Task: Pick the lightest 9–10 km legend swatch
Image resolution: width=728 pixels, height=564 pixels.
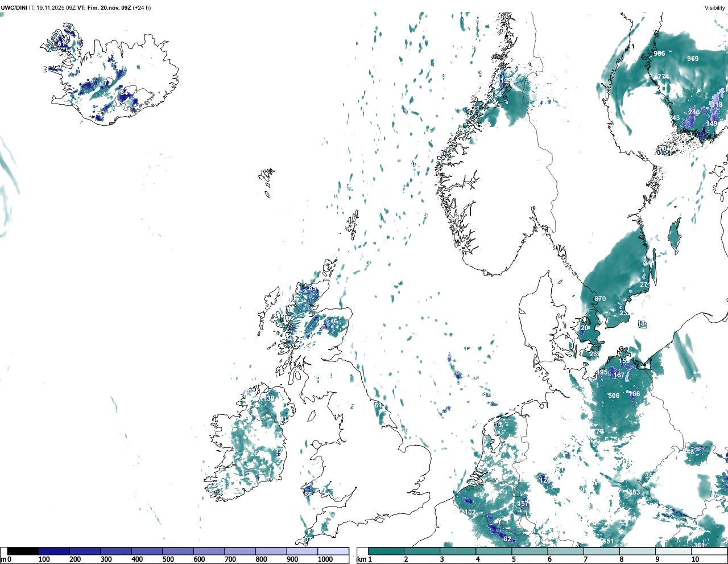Action: click(x=674, y=551)
